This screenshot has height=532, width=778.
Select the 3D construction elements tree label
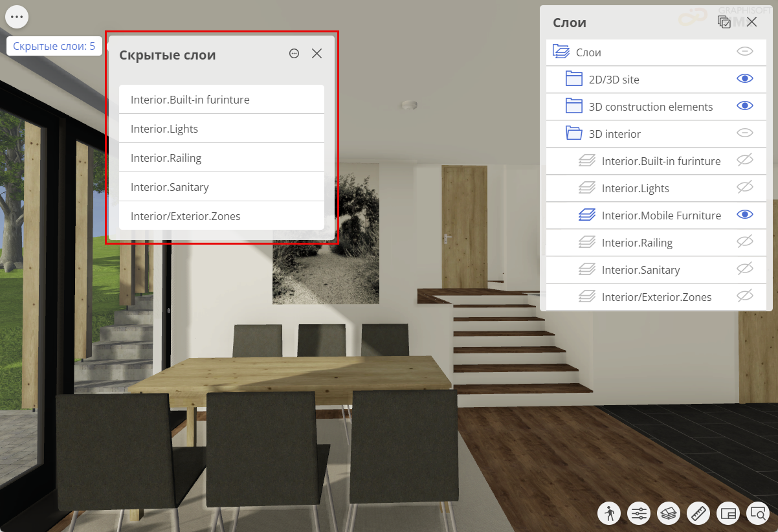(650, 107)
